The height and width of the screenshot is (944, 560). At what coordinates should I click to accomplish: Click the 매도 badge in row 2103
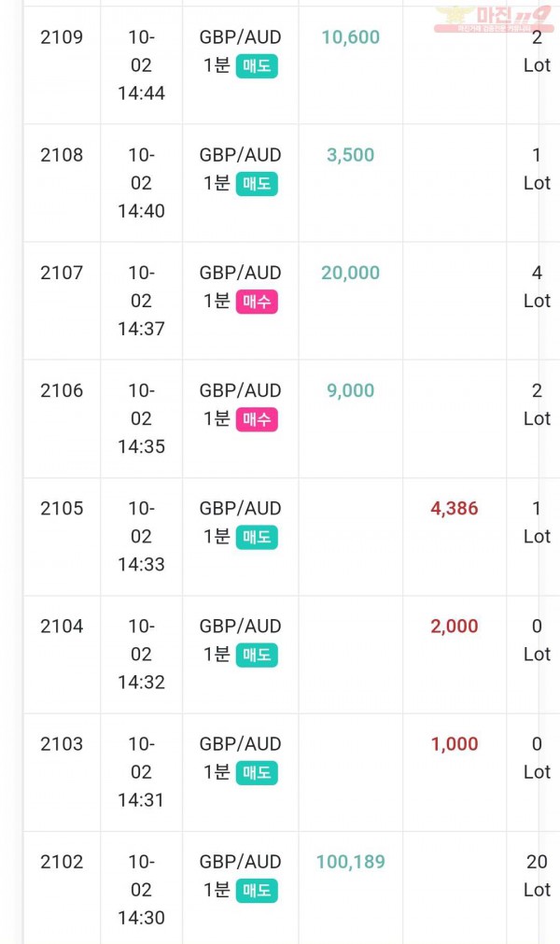pos(257,773)
